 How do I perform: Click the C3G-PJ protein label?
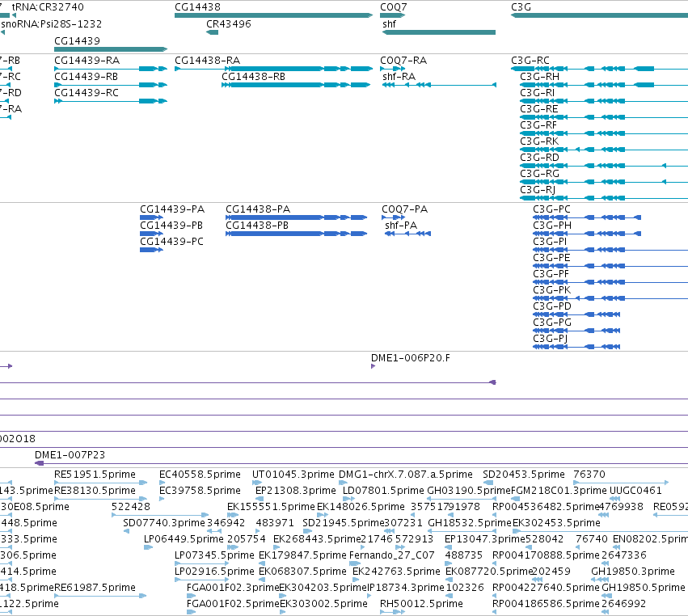[551, 338]
